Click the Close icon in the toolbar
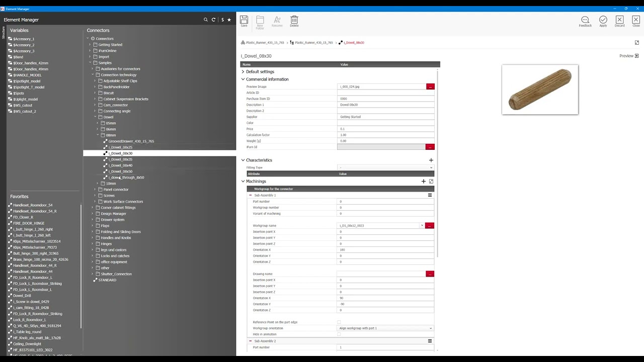Screen dimensions: 644x362 pos(636,21)
